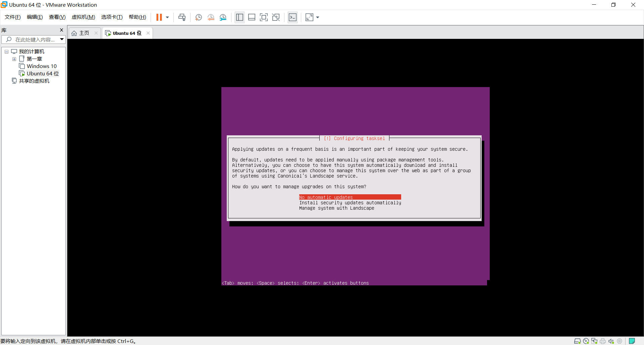Collapse the 我的计算机 tree node

click(6, 52)
